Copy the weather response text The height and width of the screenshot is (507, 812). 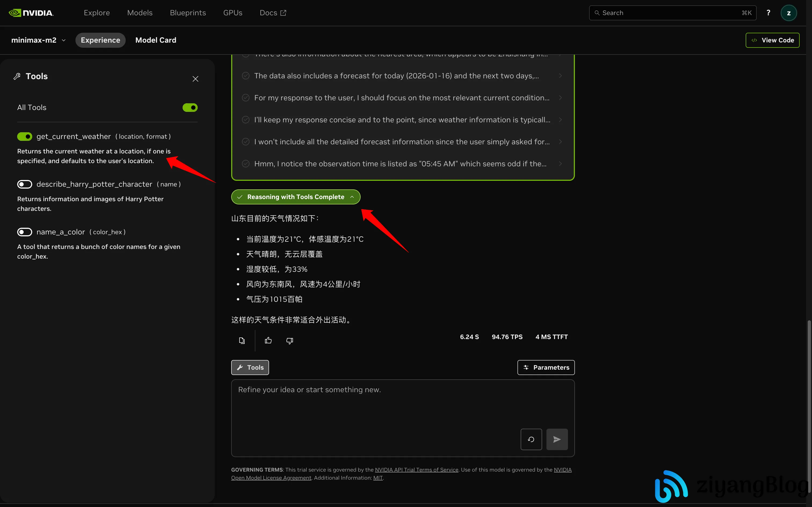click(242, 340)
